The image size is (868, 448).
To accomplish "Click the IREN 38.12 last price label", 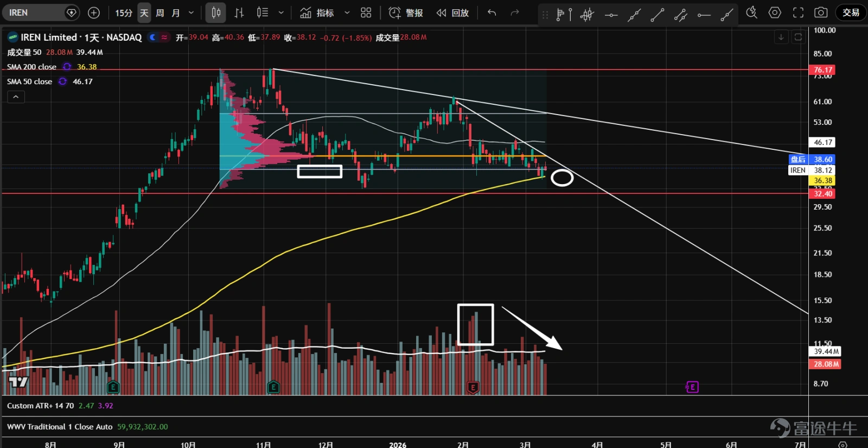I will (812, 170).
